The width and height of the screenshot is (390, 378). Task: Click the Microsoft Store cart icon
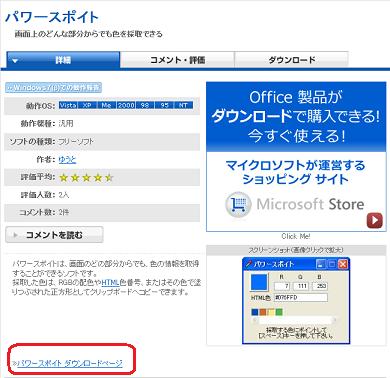[238, 204]
